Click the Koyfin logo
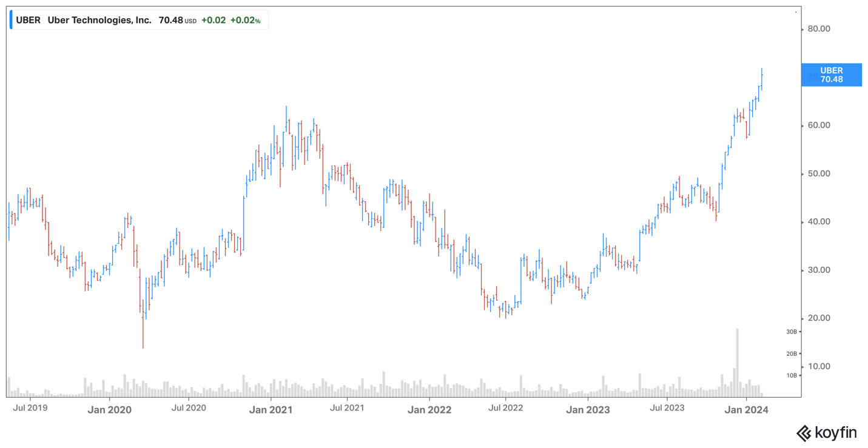 click(826, 433)
